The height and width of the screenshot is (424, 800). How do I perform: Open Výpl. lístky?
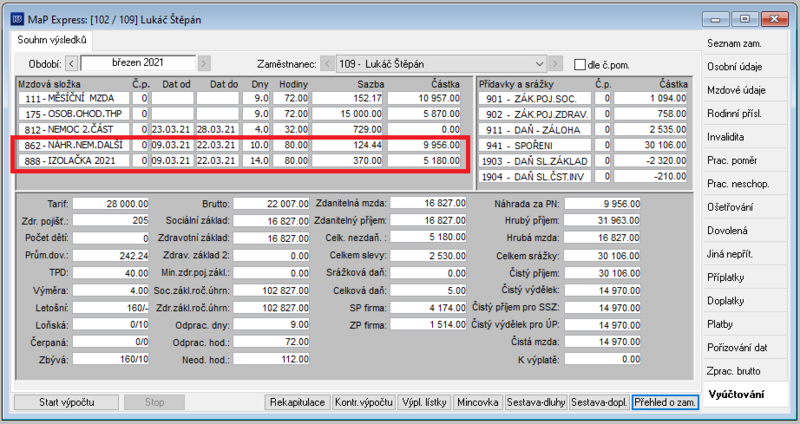point(424,402)
